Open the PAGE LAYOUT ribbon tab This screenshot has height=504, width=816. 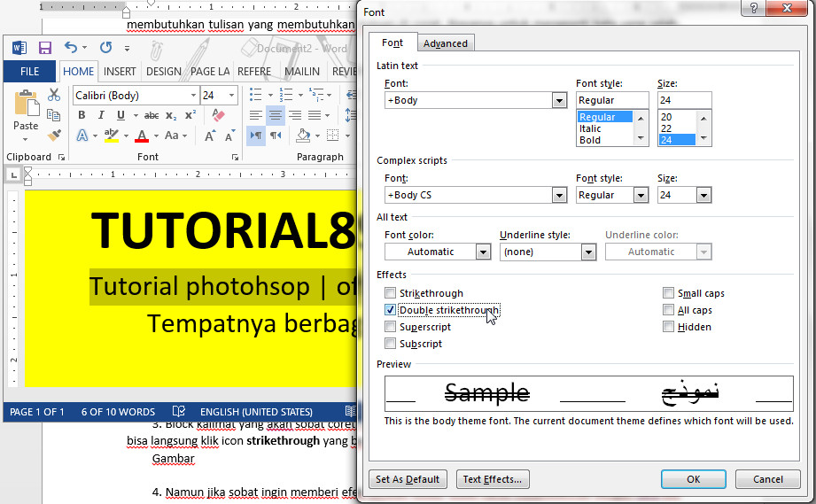(x=210, y=71)
